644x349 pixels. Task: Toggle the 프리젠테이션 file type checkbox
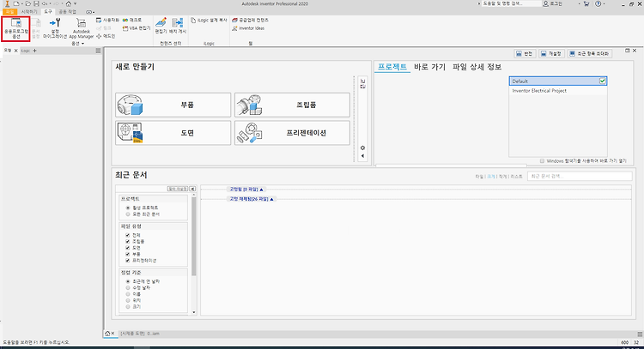(128, 261)
